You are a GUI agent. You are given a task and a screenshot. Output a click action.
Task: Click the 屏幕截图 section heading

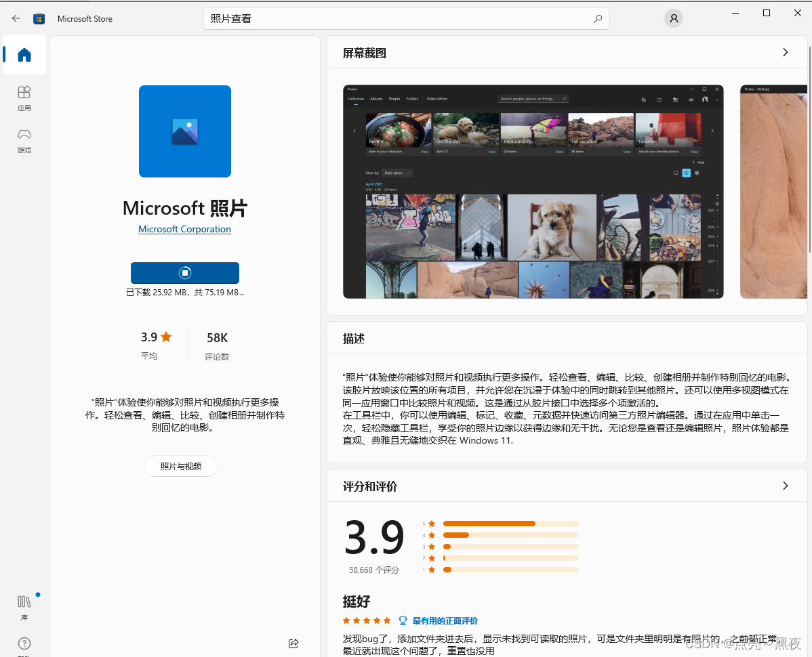365,53
